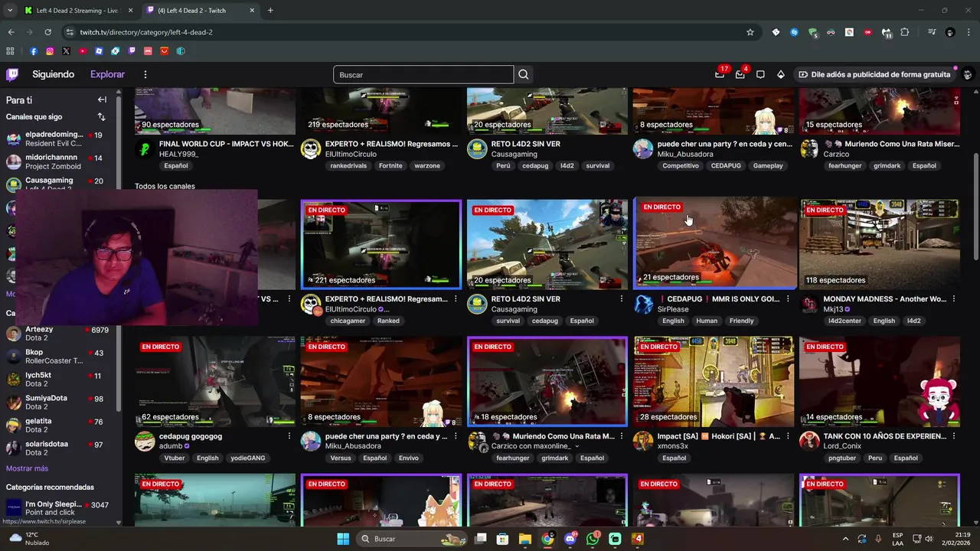Open browser apps grid icon
The width and height of the screenshot is (980, 551).
10,51
